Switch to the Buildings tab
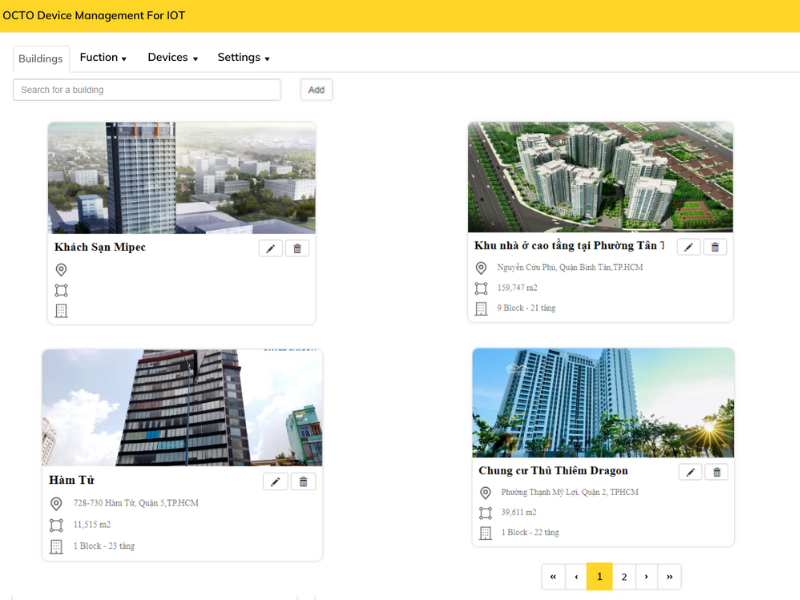 click(41, 59)
